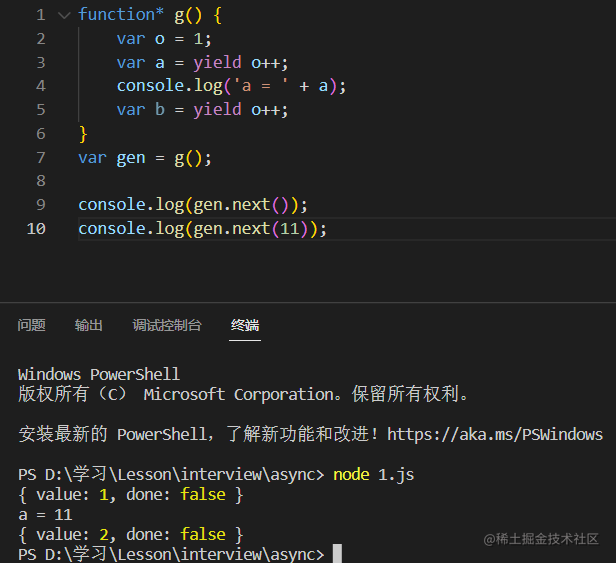Open the 问题 (Problems) panel tab

point(31,325)
